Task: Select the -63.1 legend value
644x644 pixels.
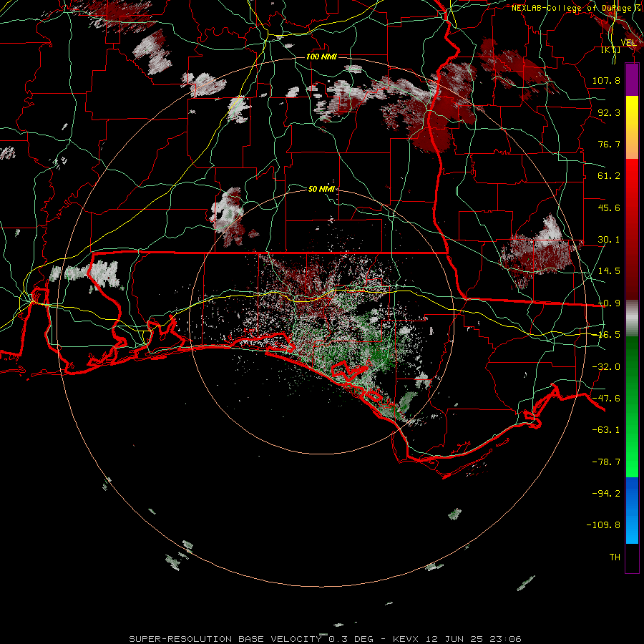Action: tap(606, 430)
